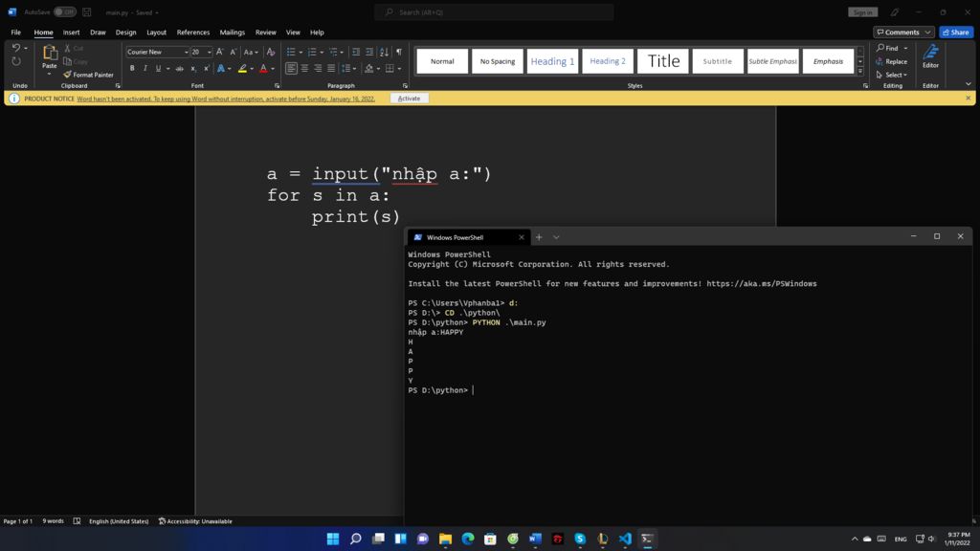Click the Share button
This screenshot has height=551, width=980.
tap(956, 32)
